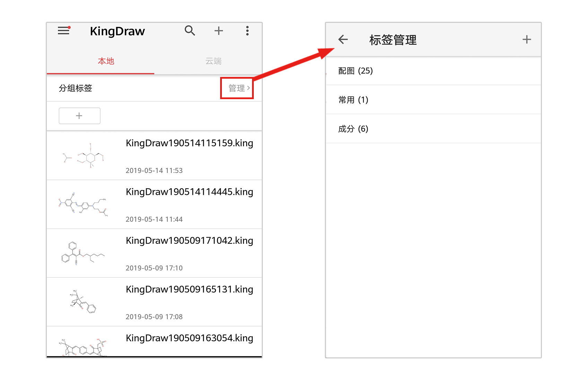Select thumbnail of KingDraw190509165131 structure
This screenshot has width=588, height=382.
[83, 301]
